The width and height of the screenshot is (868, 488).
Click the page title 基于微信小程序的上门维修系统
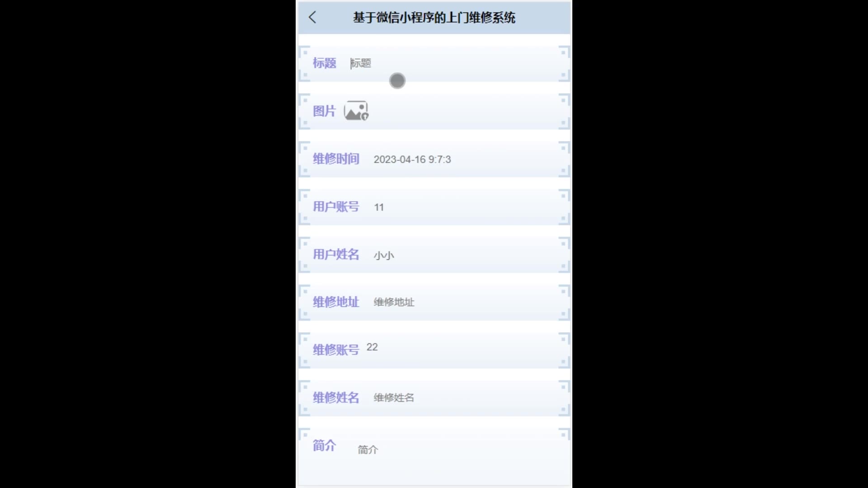pyautogui.click(x=434, y=18)
